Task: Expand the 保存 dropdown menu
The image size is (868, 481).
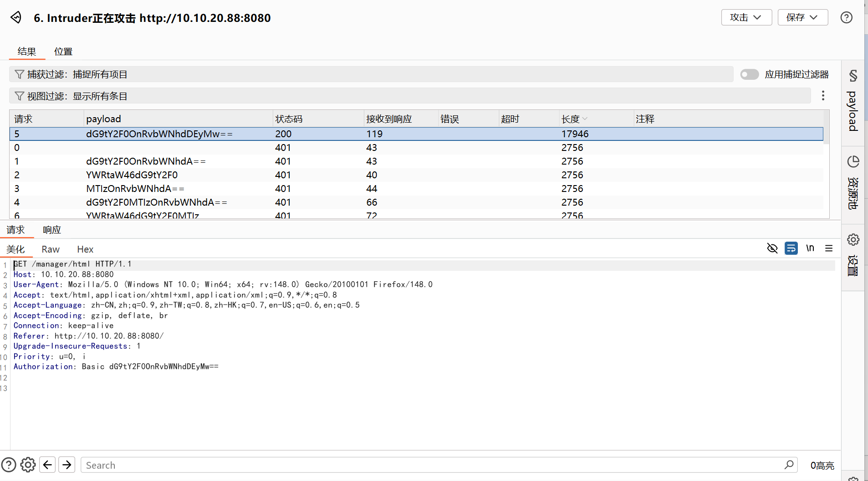Action: pos(802,17)
